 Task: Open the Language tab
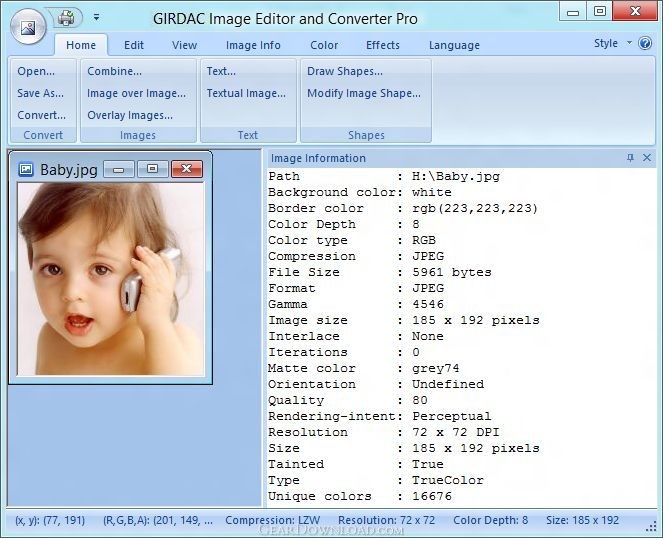coord(454,45)
